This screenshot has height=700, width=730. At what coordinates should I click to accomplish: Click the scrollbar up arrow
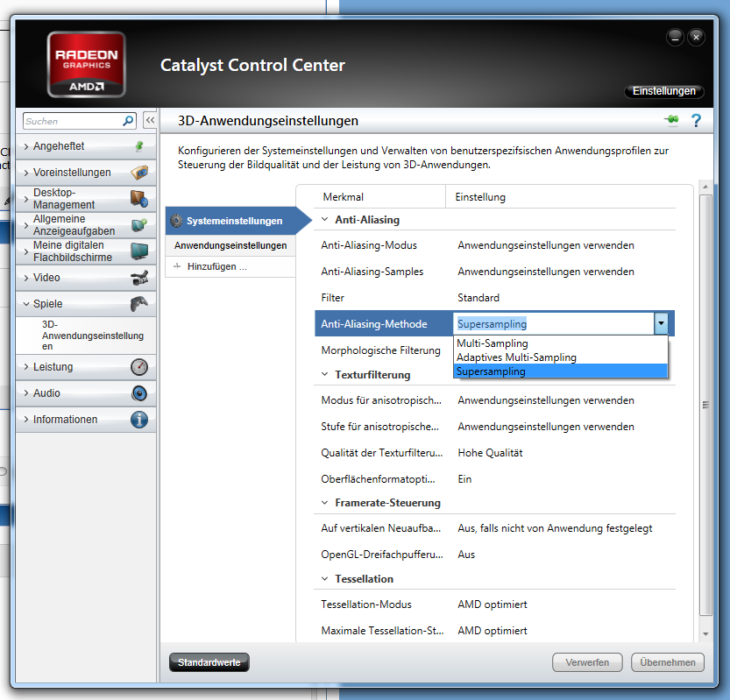coord(705,186)
